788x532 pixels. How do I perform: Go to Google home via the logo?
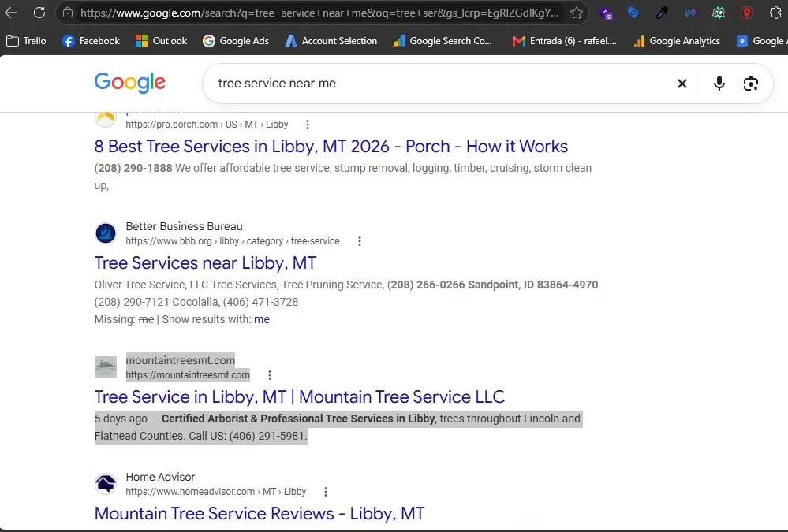tap(129, 83)
